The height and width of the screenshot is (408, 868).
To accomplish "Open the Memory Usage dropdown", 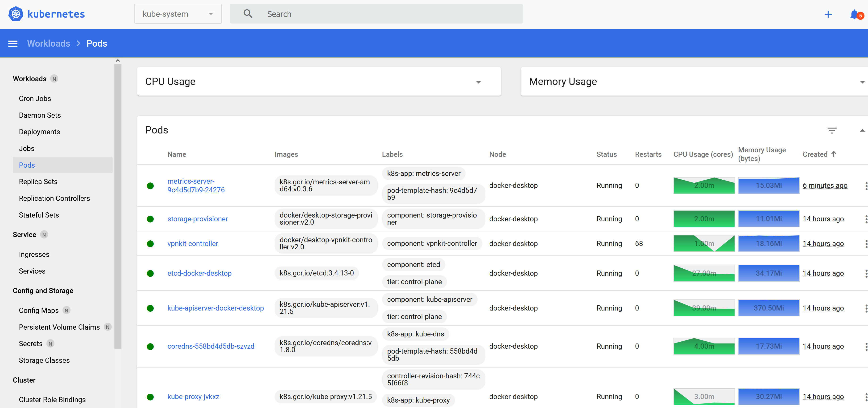I will 863,81.
